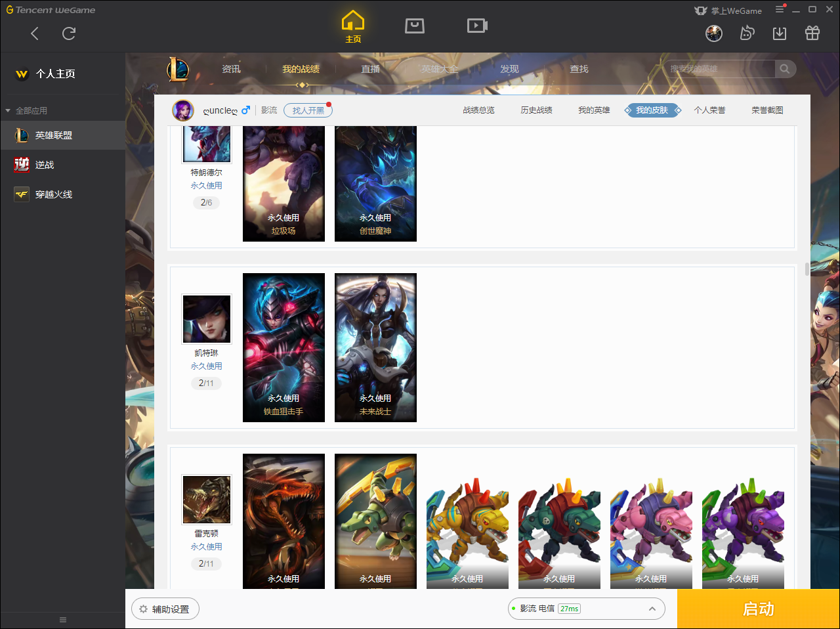Screen dimensions: 840x629
Task: Click 凯特琳's 2/11 skin count
Action: pyautogui.click(x=206, y=383)
